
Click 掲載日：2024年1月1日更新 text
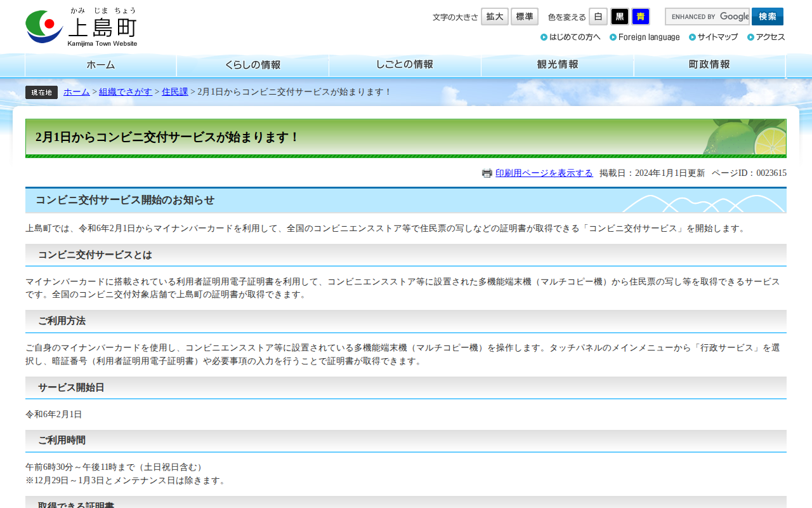[652, 173]
